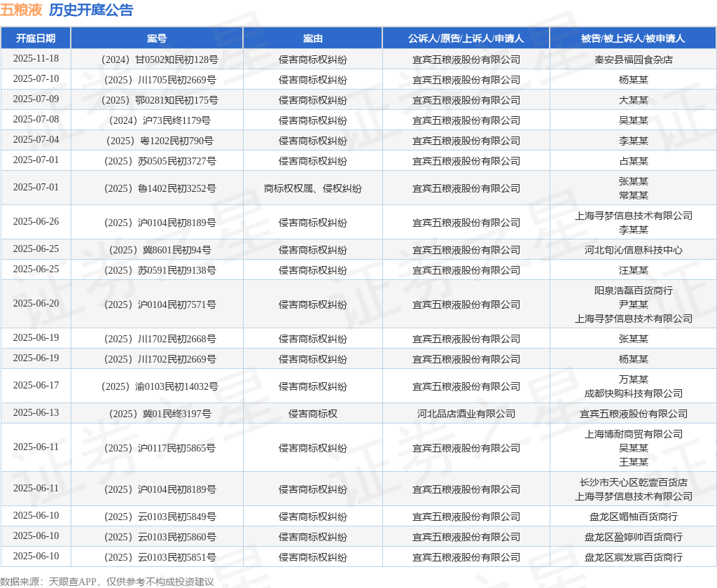Click the cause 侵害商标权 in the 2025-06-13 row

tap(313, 414)
